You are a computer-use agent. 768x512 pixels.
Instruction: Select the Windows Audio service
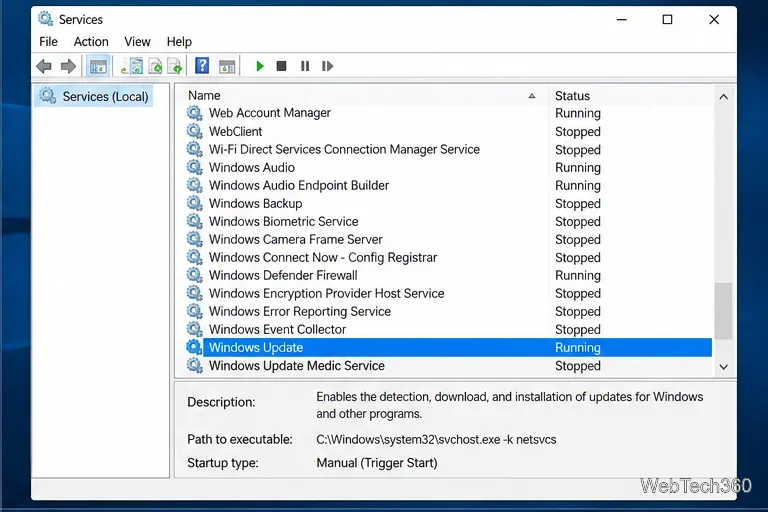(252, 167)
